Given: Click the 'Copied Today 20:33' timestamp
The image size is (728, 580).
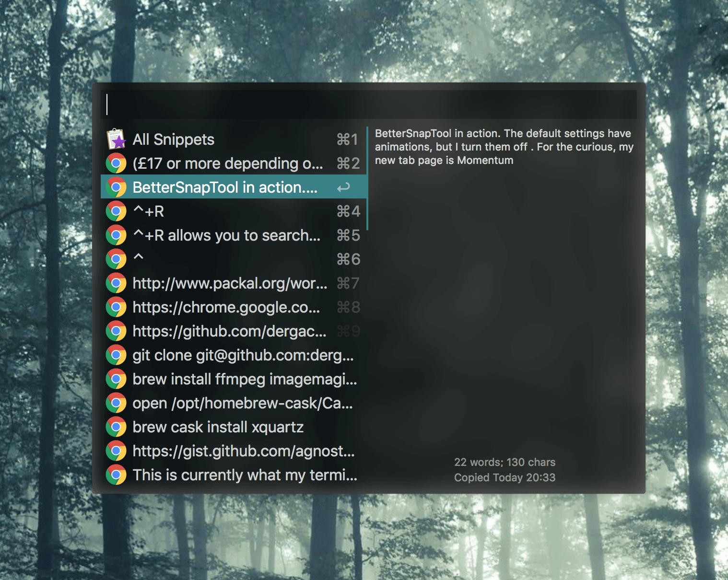Looking at the screenshot, I should click(505, 477).
